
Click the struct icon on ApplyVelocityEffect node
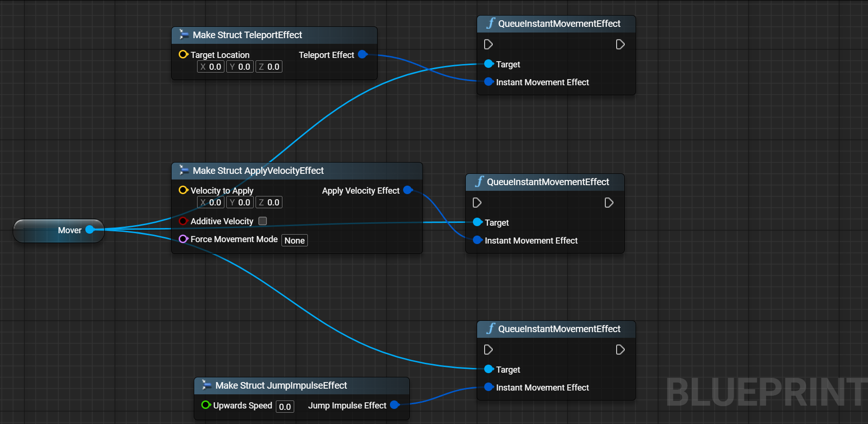click(184, 170)
